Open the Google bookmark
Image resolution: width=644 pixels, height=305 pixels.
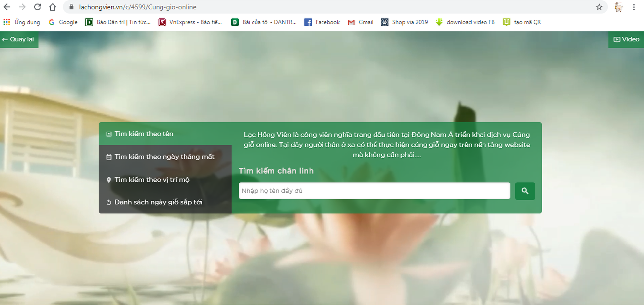(x=63, y=22)
